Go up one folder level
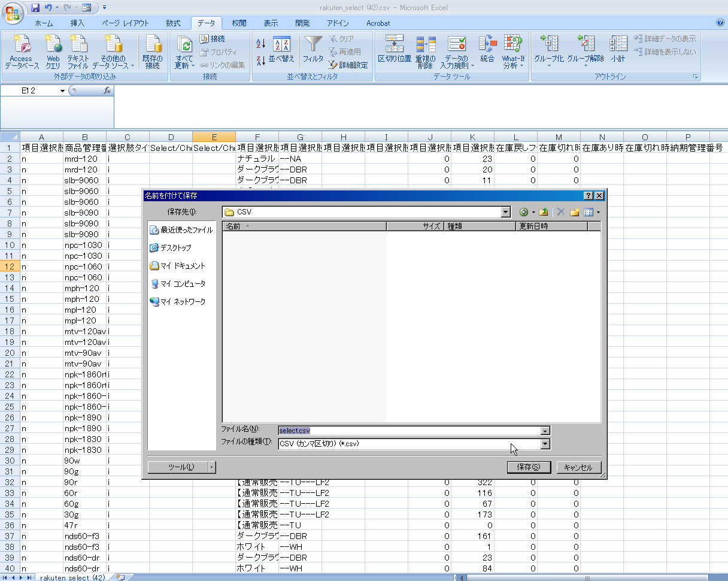The image size is (728, 581). [544, 212]
